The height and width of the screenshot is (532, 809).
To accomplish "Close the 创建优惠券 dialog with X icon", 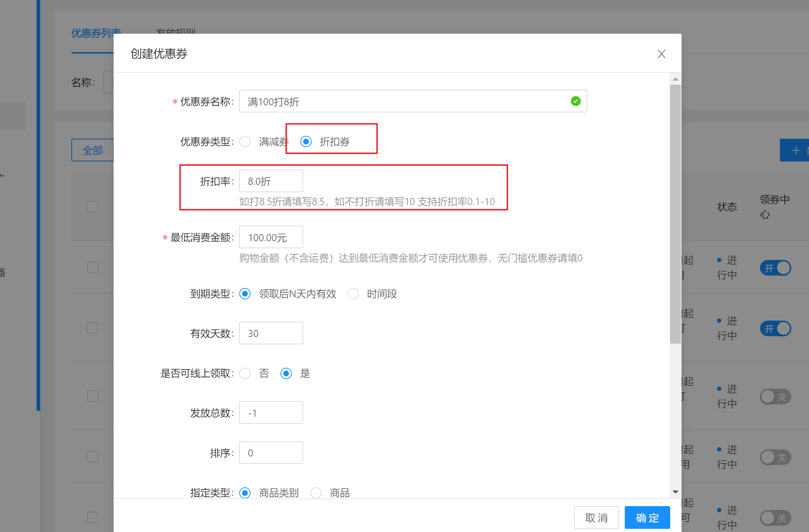I will pos(661,54).
